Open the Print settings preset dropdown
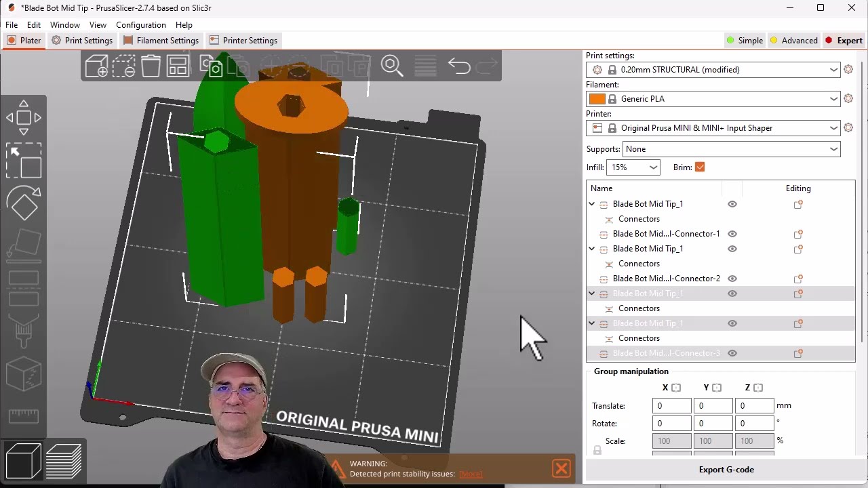 tap(713, 69)
